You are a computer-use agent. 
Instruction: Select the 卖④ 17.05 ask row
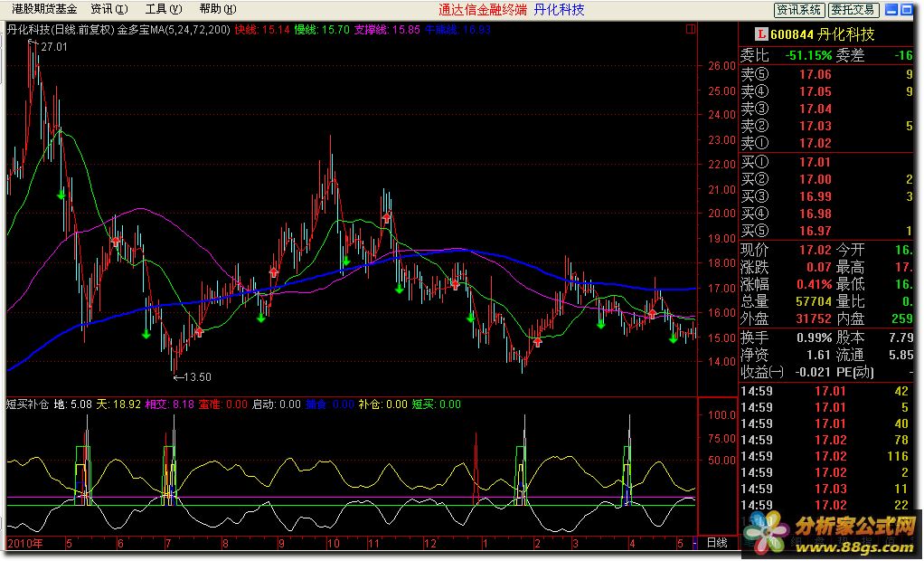point(826,91)
